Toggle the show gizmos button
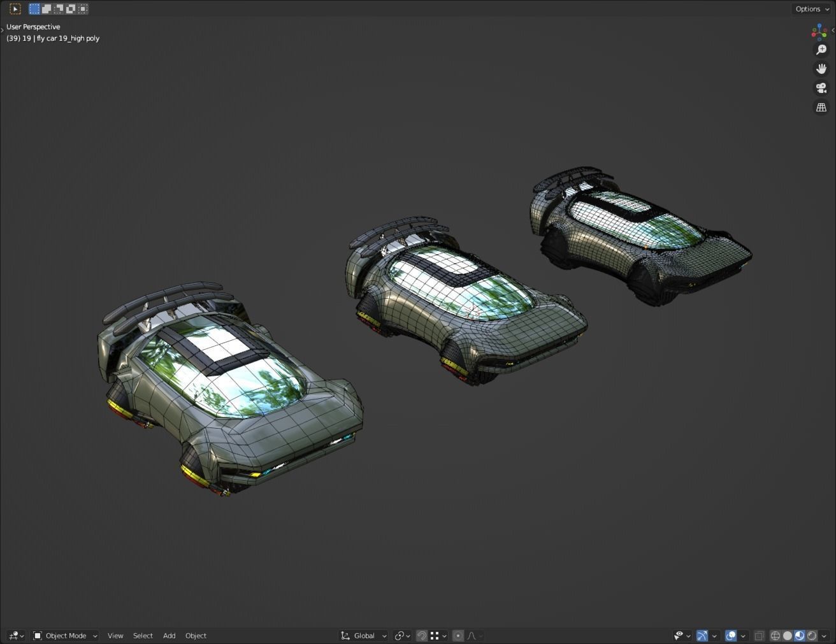Viewport: 836px width, 644px height. tap(702, 636)
